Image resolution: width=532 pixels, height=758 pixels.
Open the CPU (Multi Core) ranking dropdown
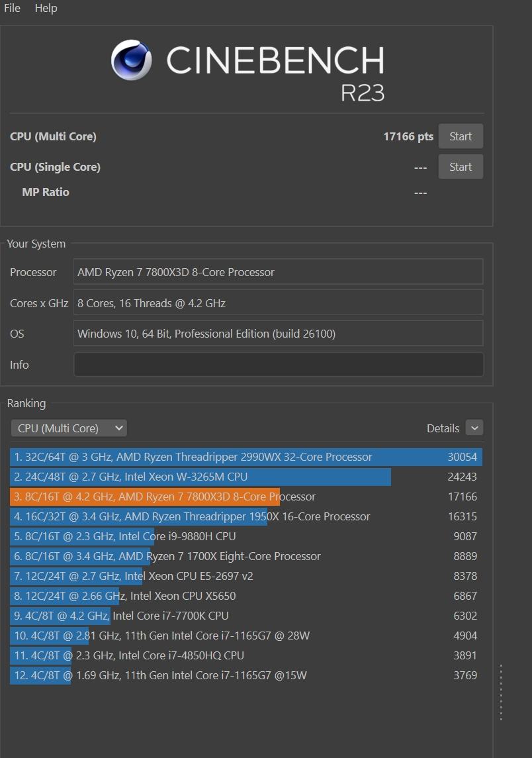click(69, 428)
